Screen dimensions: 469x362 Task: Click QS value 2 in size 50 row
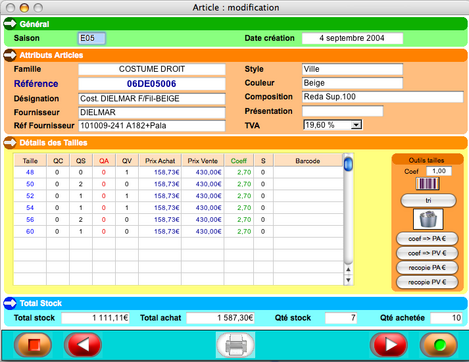81,184
